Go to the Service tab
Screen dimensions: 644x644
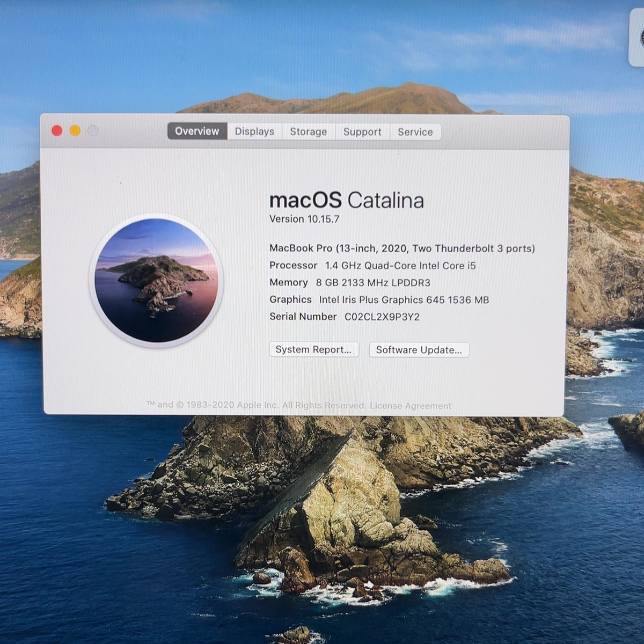coord(415,132)
